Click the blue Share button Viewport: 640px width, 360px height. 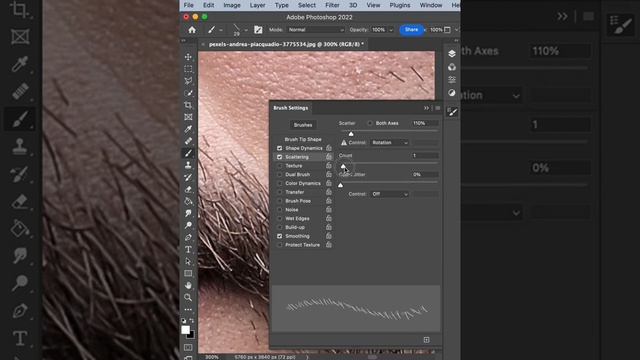411,30
